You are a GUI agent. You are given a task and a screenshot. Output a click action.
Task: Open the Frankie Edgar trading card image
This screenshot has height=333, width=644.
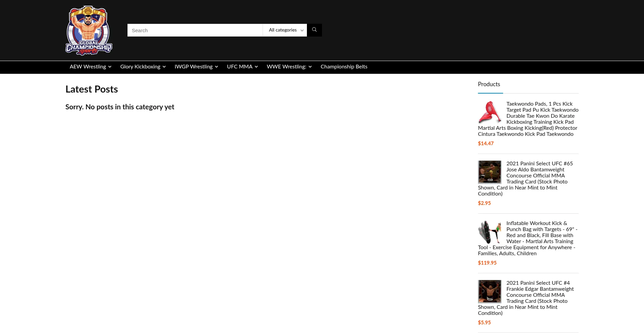click(x=489, y=291)
